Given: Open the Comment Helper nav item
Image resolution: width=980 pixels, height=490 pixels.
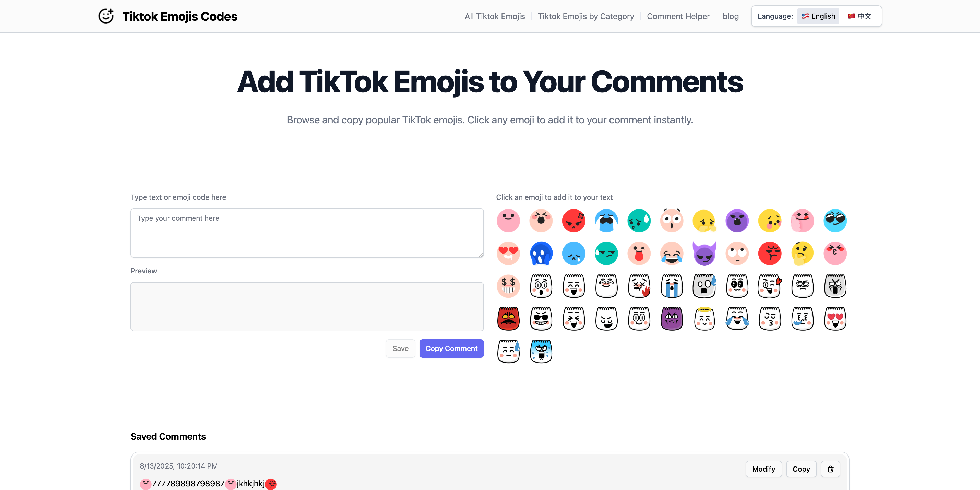Looking at the screenshot, I should coord(678,16).
